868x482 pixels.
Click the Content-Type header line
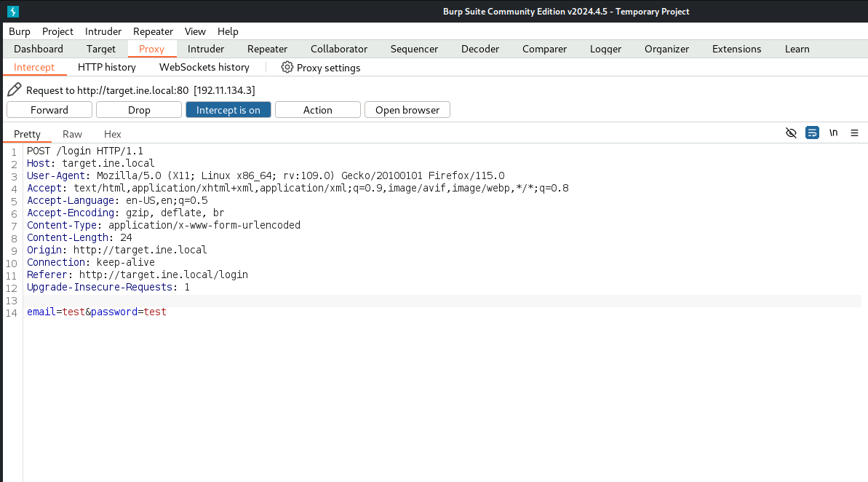click(x=164, y=225)
